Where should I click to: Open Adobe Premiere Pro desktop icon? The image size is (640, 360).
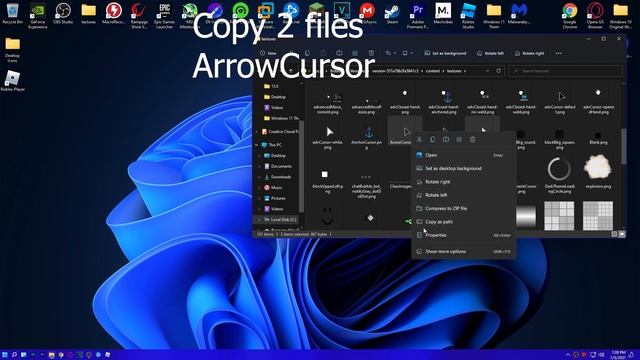tap(418, 16)
